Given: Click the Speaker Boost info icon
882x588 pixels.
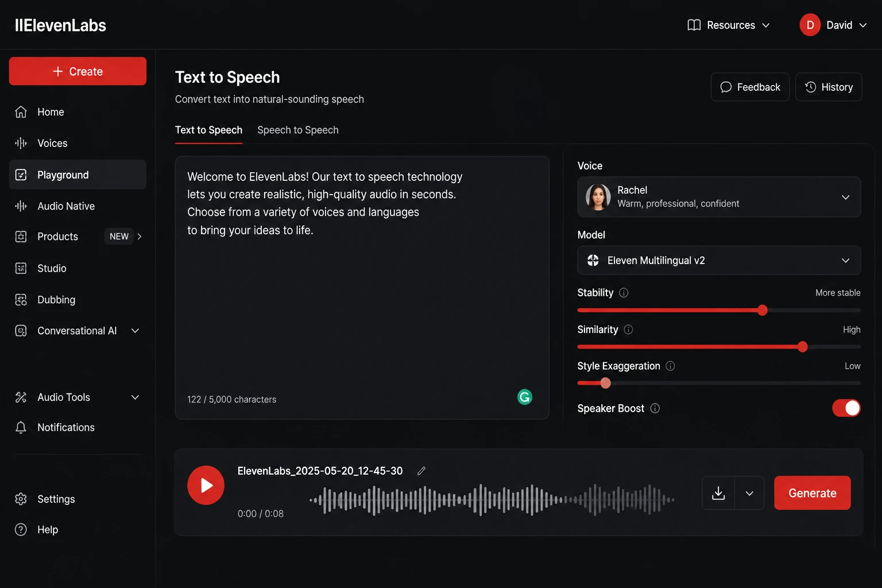Looking at the screenshot, I should (x=655, y=408).
